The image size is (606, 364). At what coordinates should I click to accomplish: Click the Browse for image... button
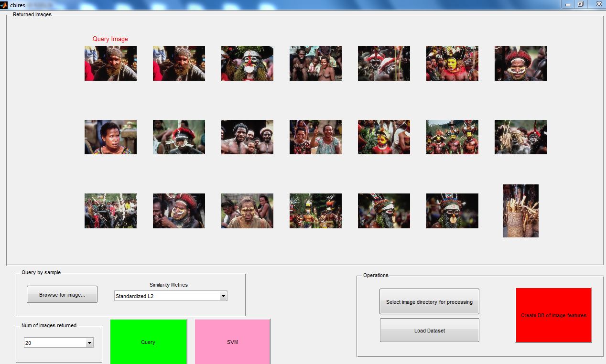[x=62, y=294]
